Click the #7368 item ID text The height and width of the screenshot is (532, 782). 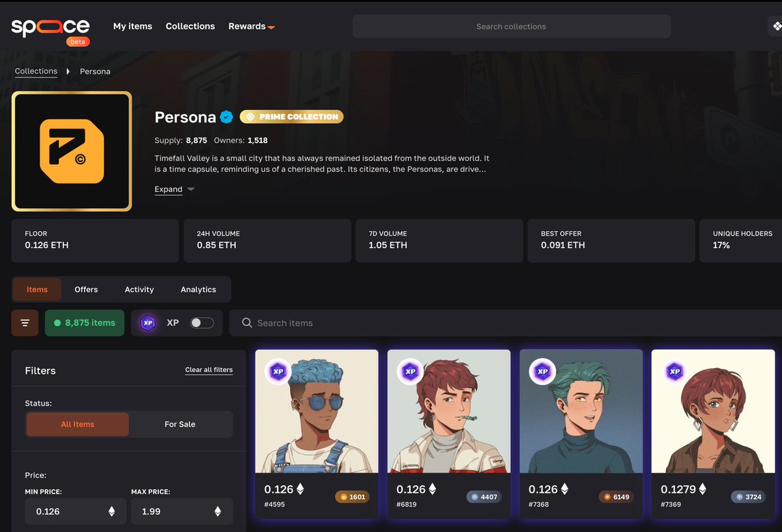[x=539, y=505]
